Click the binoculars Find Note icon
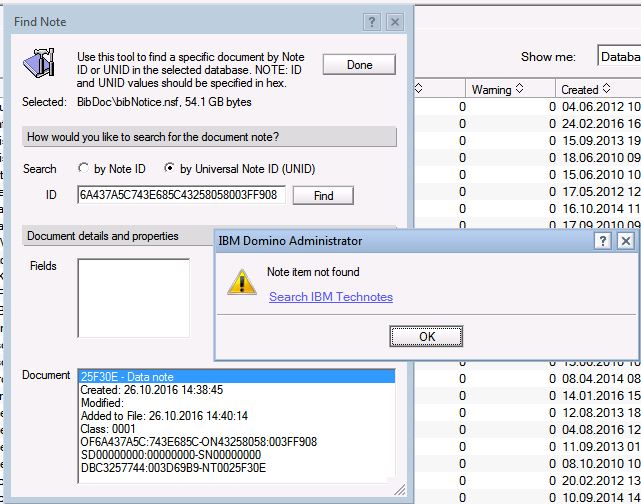 40,64
